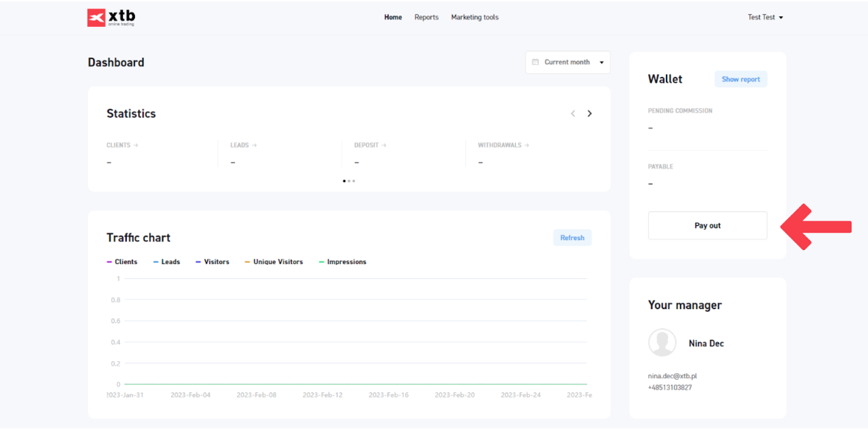Click the previous arrow in Statistics

tap(573, 113)
